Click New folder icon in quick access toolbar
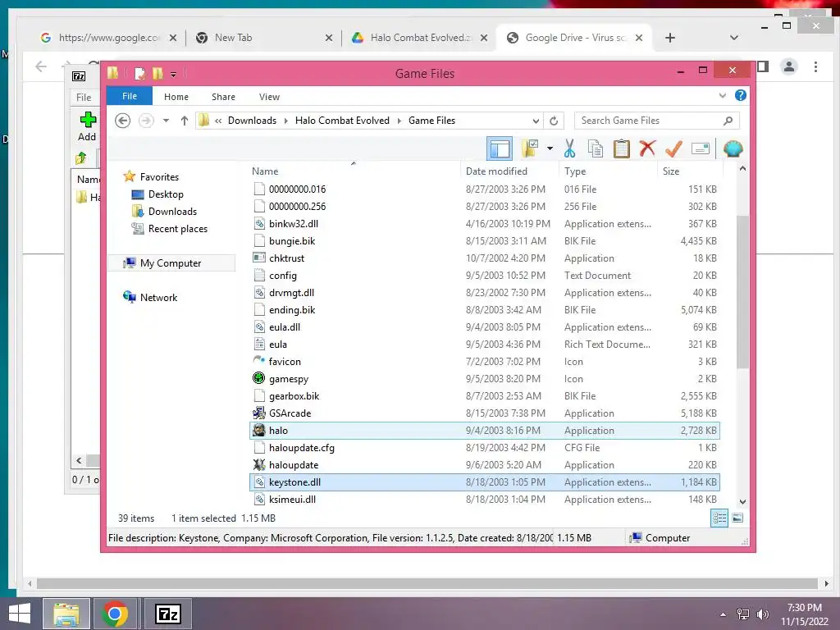This screenshot has height=630, width=840. point(157,73)
